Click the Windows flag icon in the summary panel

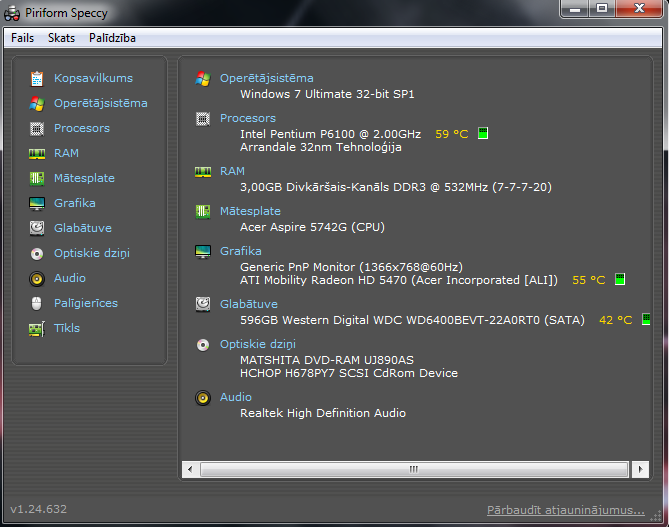pos(203,79)
